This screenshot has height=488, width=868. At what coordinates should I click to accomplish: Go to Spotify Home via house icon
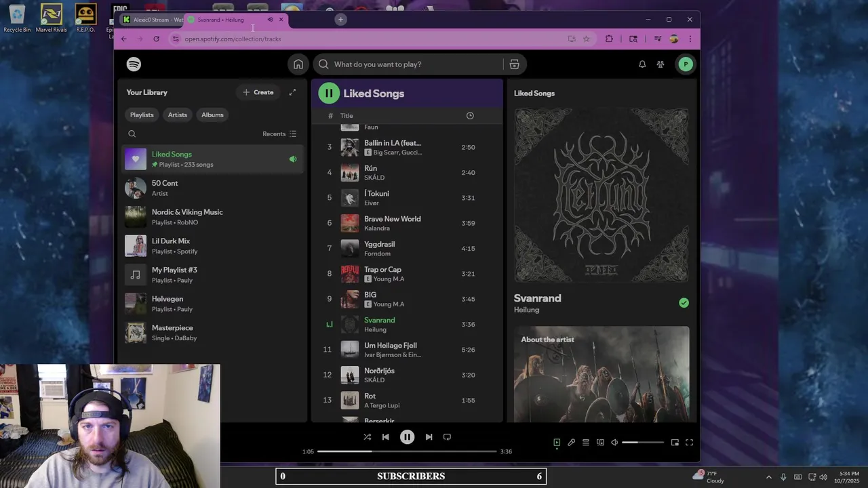coord(298,64)
